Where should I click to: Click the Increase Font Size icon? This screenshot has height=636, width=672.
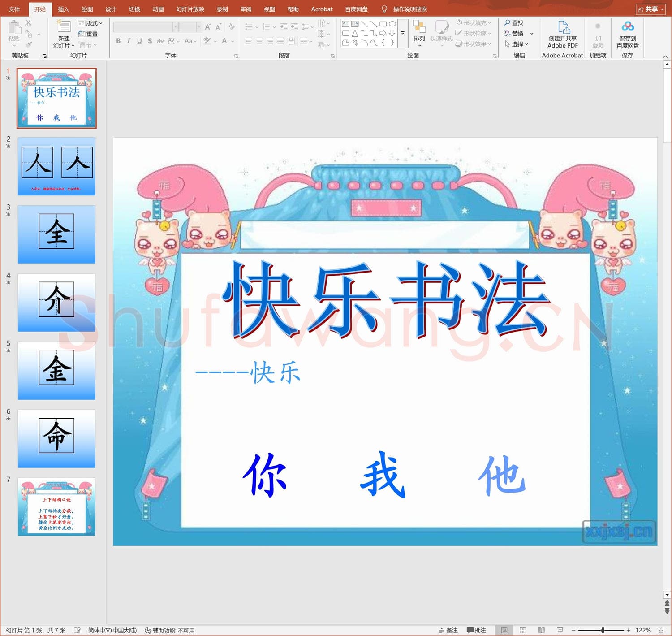click(x=208, y=27)
